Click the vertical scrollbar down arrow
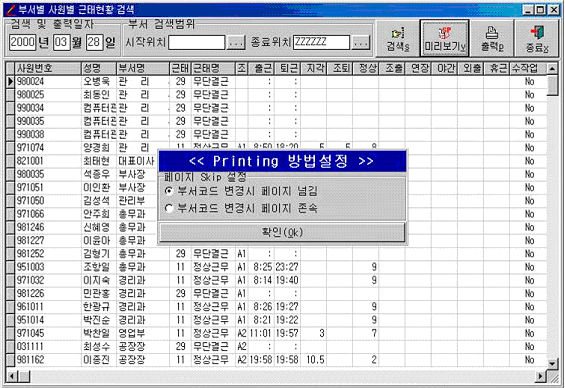 tap(552, 363)
